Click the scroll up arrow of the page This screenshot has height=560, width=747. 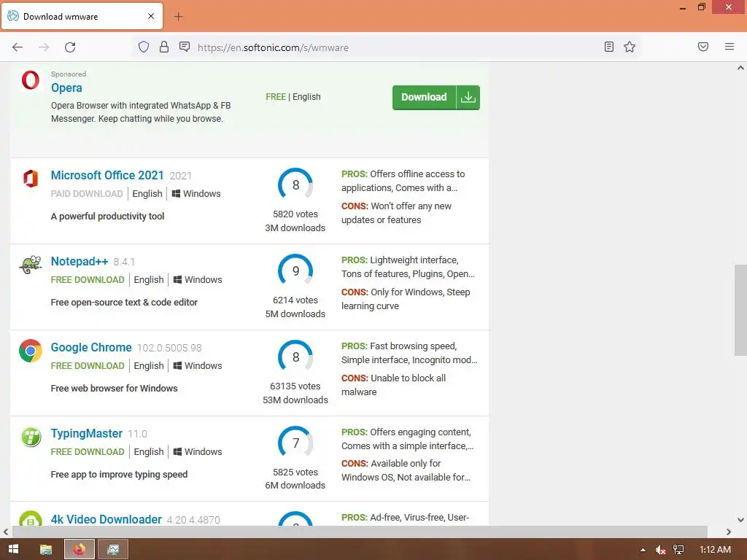point(740,68)
